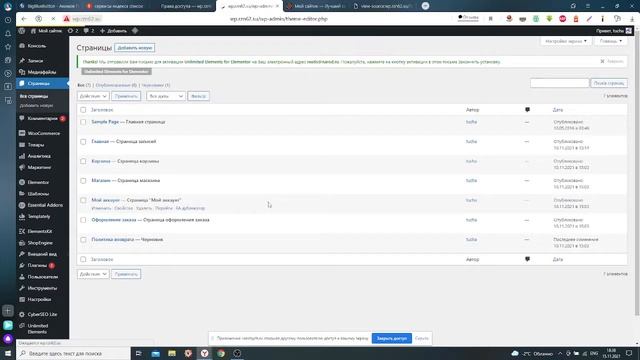The width and height of the screenshot is (640, 360).
Task: Check the Политика возврата row checkbox
Action: 83,240
